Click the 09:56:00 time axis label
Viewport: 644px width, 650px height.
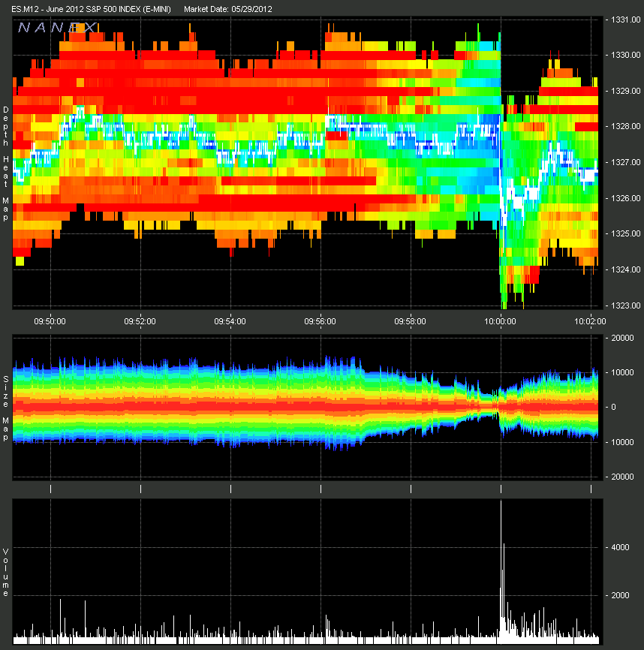pos(320,321)
